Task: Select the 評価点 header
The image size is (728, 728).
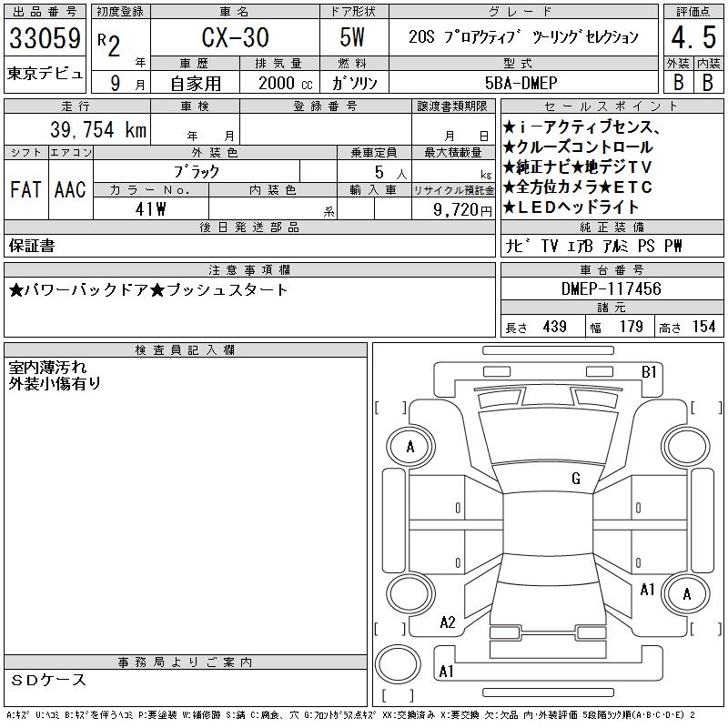Action: 693,12
